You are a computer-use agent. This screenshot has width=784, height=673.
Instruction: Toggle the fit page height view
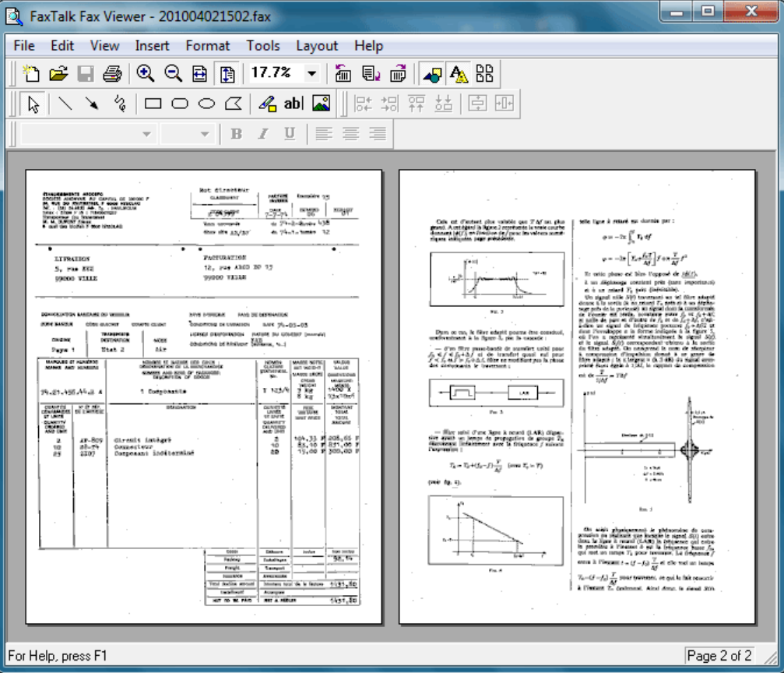click(x=227, y=73)
